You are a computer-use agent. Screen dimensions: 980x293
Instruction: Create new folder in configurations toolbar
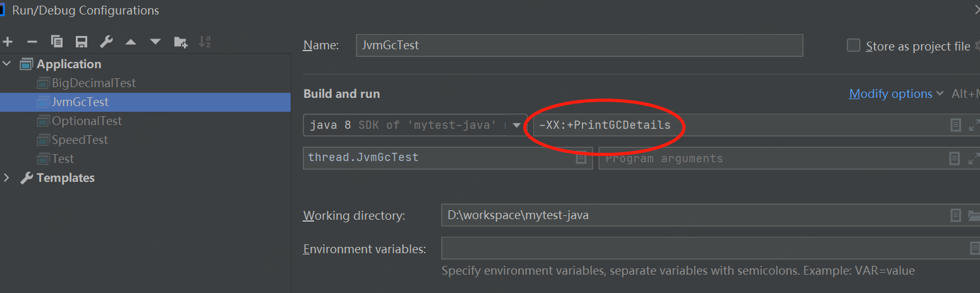click(x=181, y=42)
